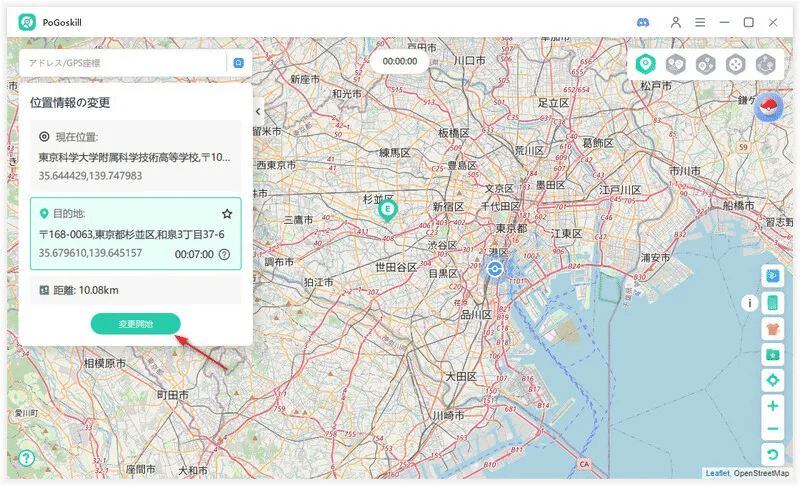Image resolution: width=800 pixels, height=486 pixels.
Task: Click the address/GPS coordinate search field
Action: click(x=125, y=63)
